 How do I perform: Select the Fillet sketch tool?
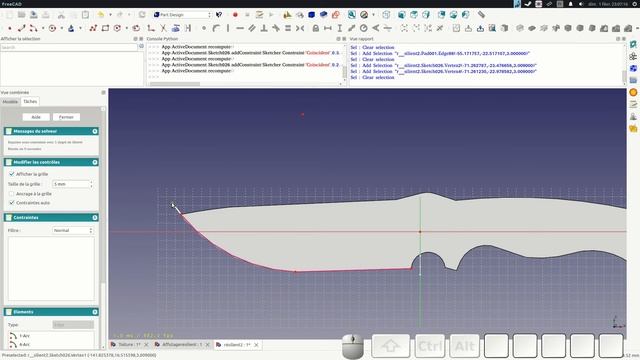coord(151,28)
